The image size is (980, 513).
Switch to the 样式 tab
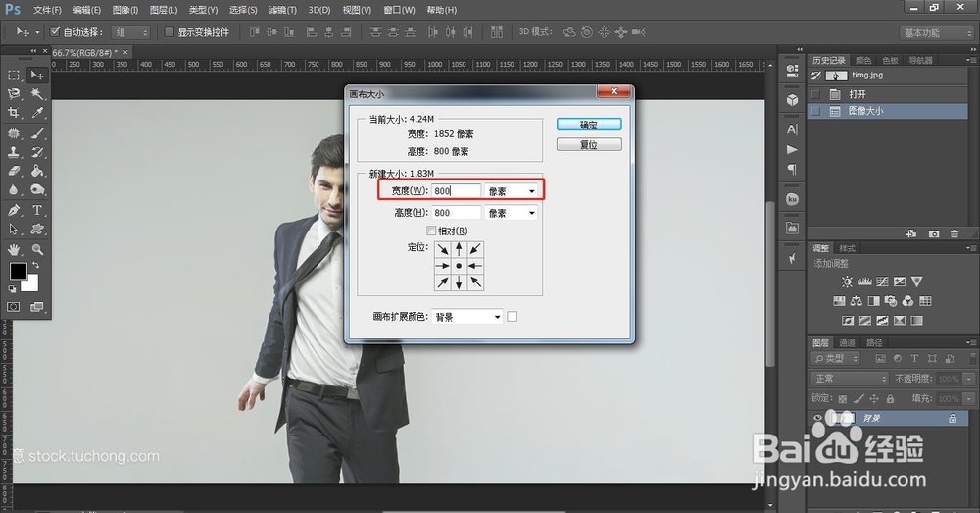[x=848, y=248]
